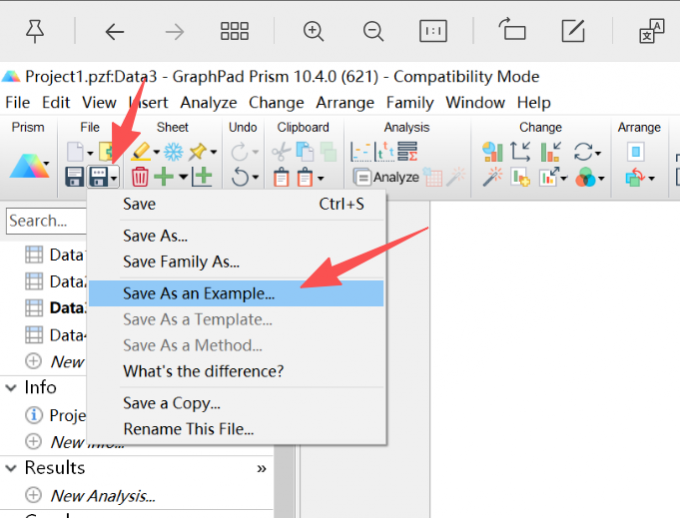
Task: Click 'New Analysis...' in Results section
Action: pyautogui.click(x=103, y=495)
